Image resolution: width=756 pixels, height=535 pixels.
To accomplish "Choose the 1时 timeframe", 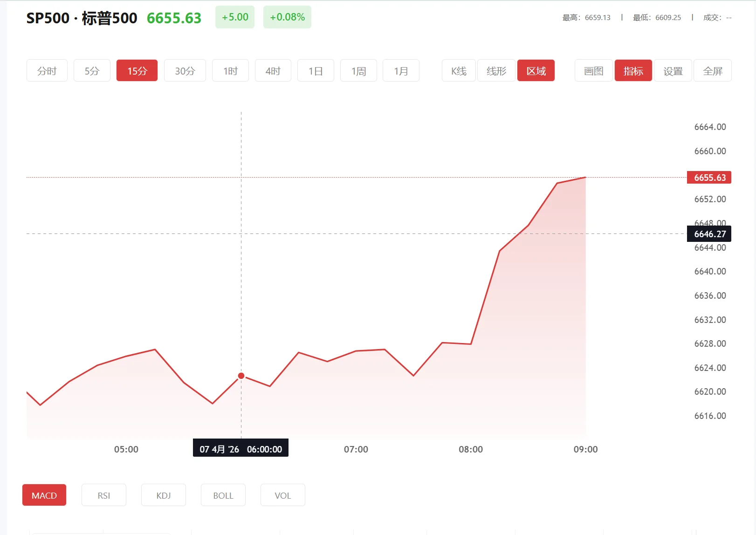I will pos(230,71).
